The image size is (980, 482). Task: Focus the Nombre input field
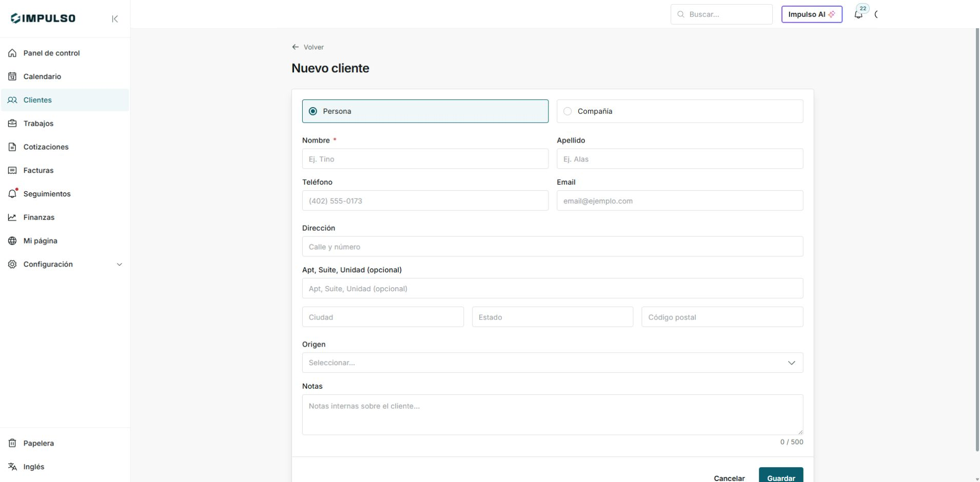pos(425,159)
